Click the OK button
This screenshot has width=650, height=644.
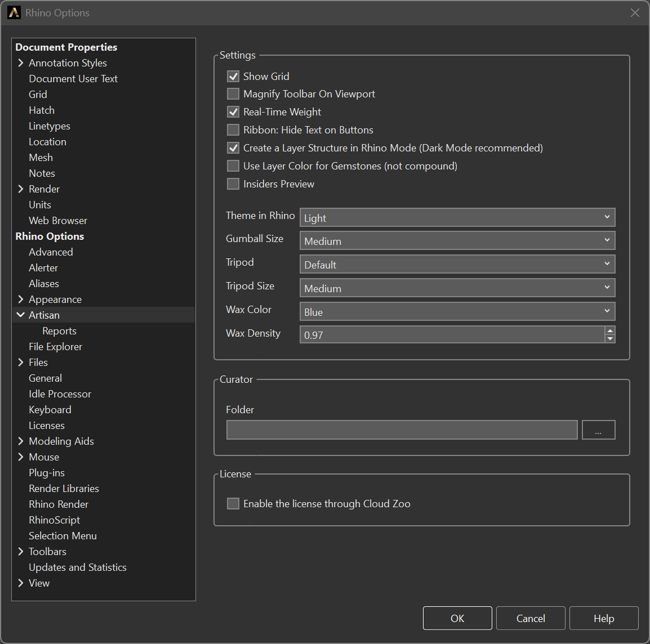(x=457, y=618)
